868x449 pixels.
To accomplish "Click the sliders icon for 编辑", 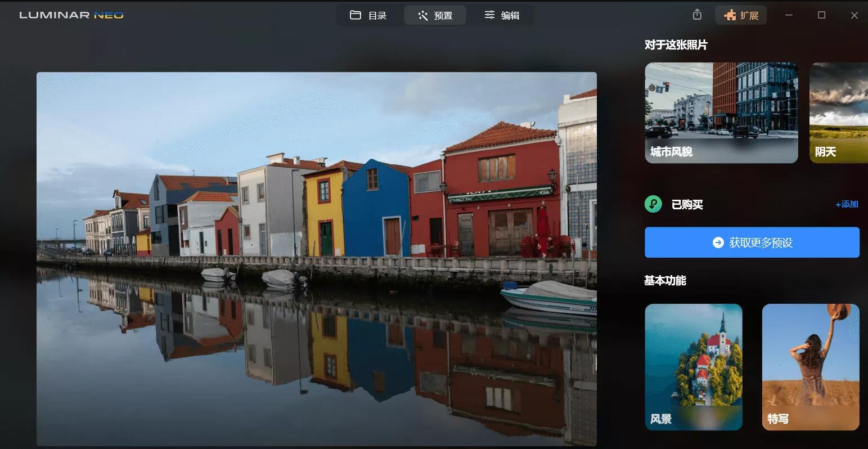I will (x=489, y=15).
